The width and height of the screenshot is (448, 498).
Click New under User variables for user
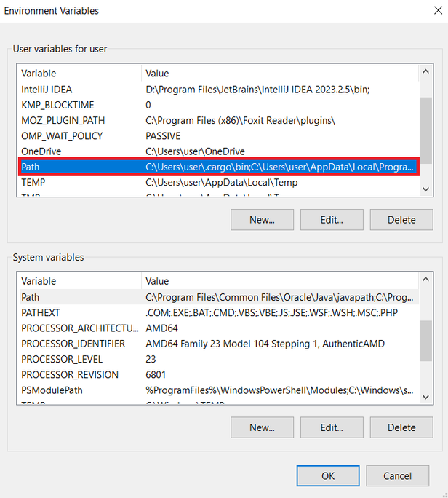pyautogui.click(x=262, y=219)
